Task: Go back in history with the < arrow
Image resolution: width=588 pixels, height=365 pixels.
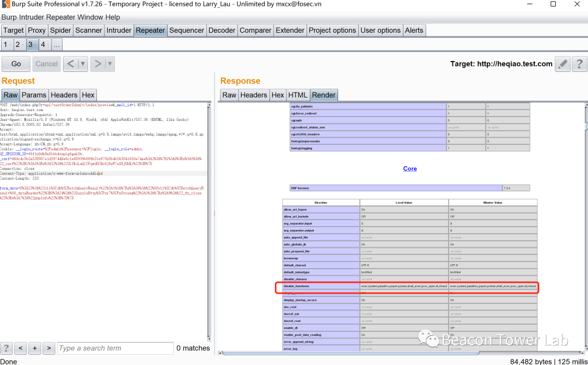Action: point(70,64)
